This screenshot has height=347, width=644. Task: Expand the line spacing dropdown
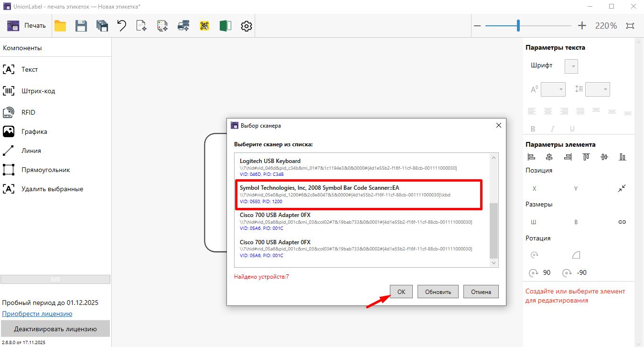(598, 89)
